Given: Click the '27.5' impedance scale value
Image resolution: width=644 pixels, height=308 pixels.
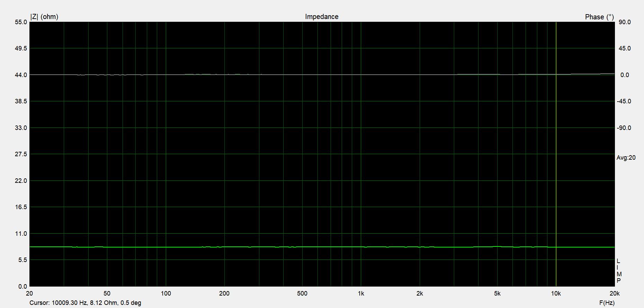Looking at the screenshot, I should point(21,154).
